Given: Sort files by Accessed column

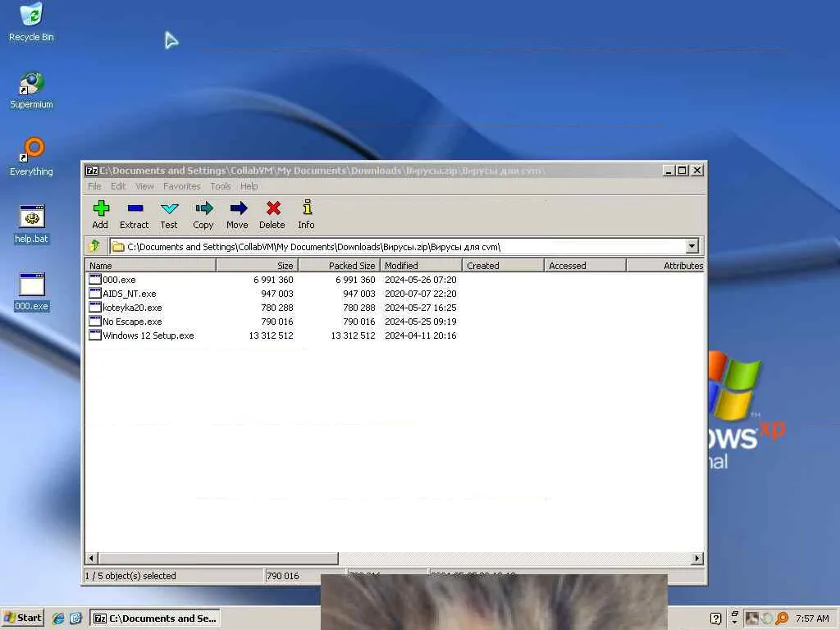Looking at the screenshot, I should tap(585, 265).
